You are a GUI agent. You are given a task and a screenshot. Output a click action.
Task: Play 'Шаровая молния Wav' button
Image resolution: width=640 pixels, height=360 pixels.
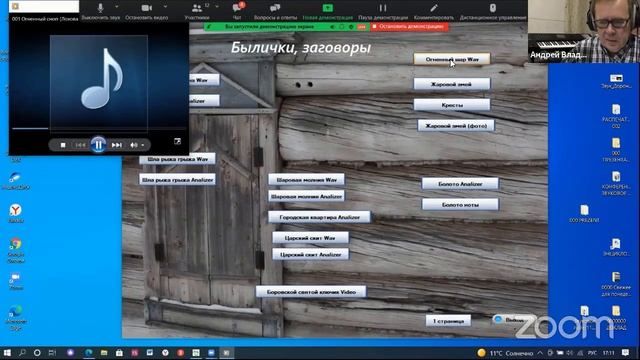(306, 180)
